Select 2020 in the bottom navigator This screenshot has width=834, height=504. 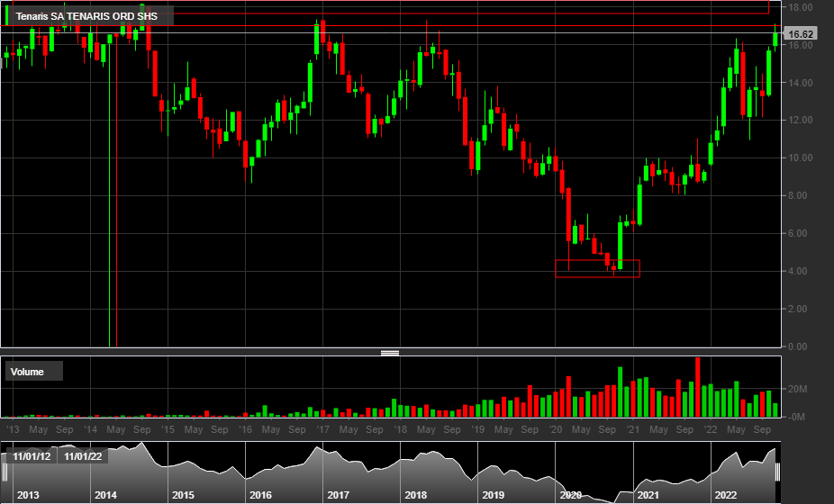pyautogui.click(x=571, y=495)
